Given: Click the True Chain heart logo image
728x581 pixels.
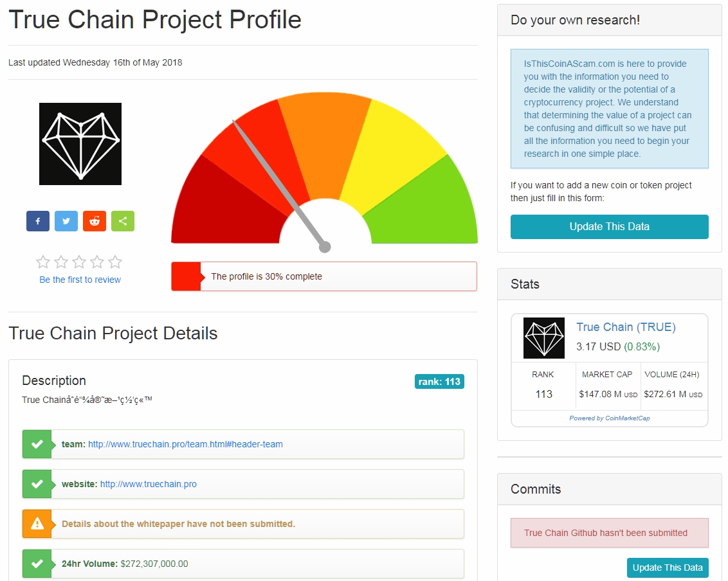Looking at the screenshot, I should click(80, 144).
